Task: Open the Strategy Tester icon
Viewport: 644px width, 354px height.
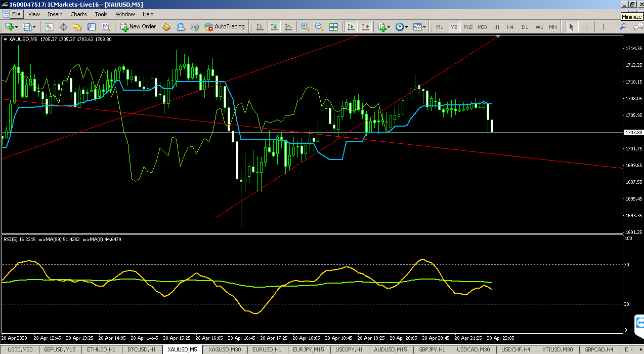Action: (x=105, y=27)
